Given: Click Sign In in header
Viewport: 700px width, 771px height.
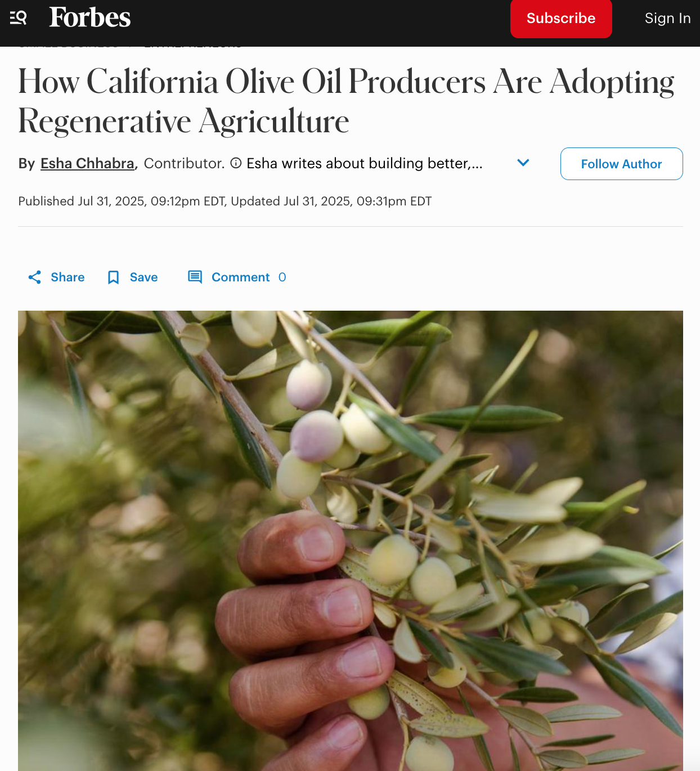Looking at the screenshot, I should pos(667,18).
